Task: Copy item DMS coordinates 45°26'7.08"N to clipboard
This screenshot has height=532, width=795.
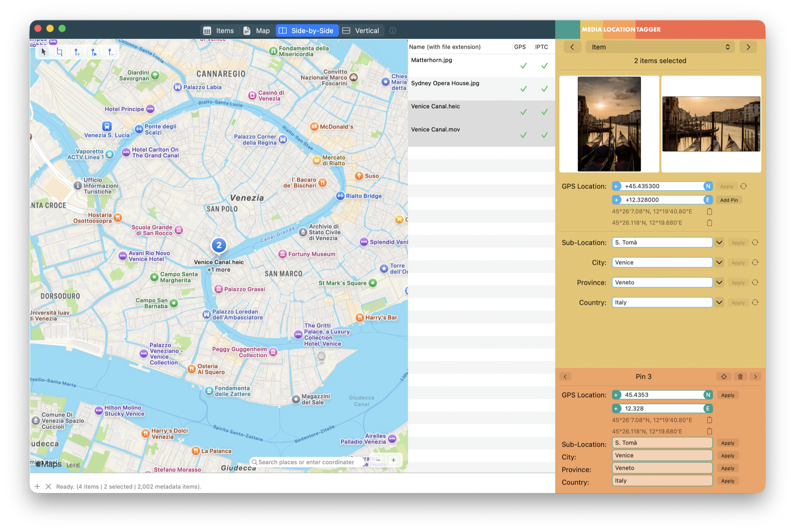Action: click(x=710, y=212)
